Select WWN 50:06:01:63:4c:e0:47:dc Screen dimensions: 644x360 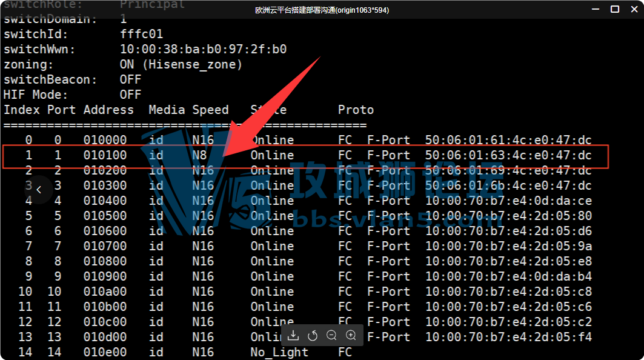pos(508,155)
